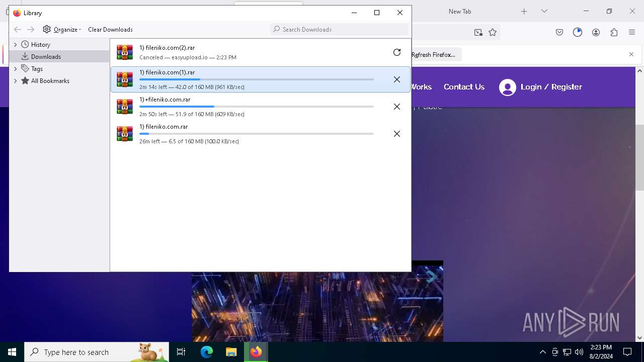Click the taskbar search box
Screen dimensions: 644x362
pyautogui.click(x=97, y=352)
